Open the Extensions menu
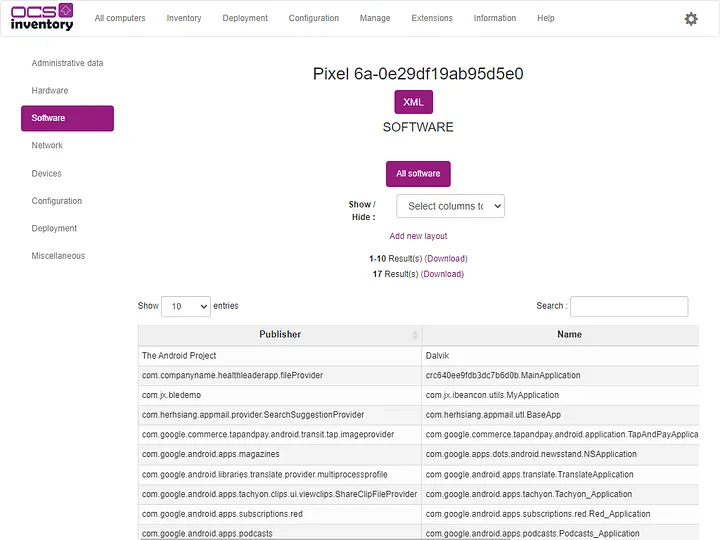 pos(432,18)
